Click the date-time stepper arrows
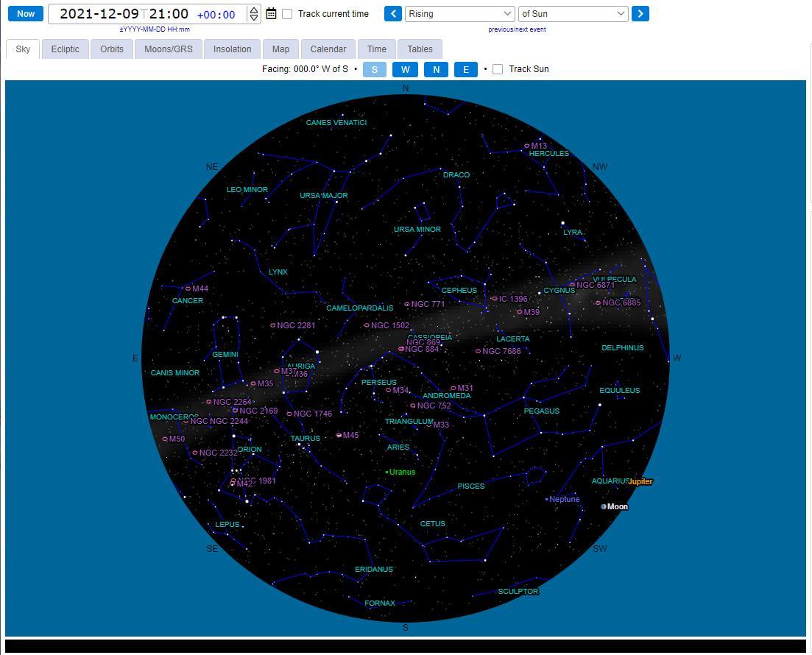The height and width of the screenshot is (655, 812). pos(254,14)
